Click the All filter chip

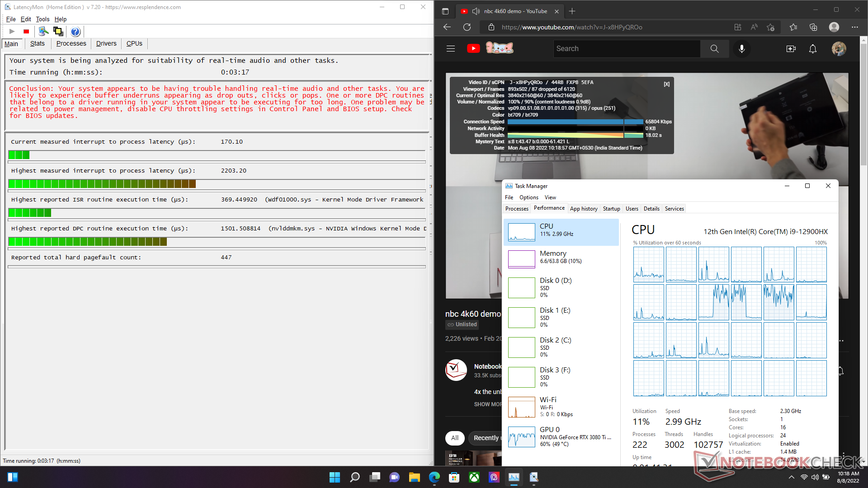pyautogui.click(x=454, y=438)
